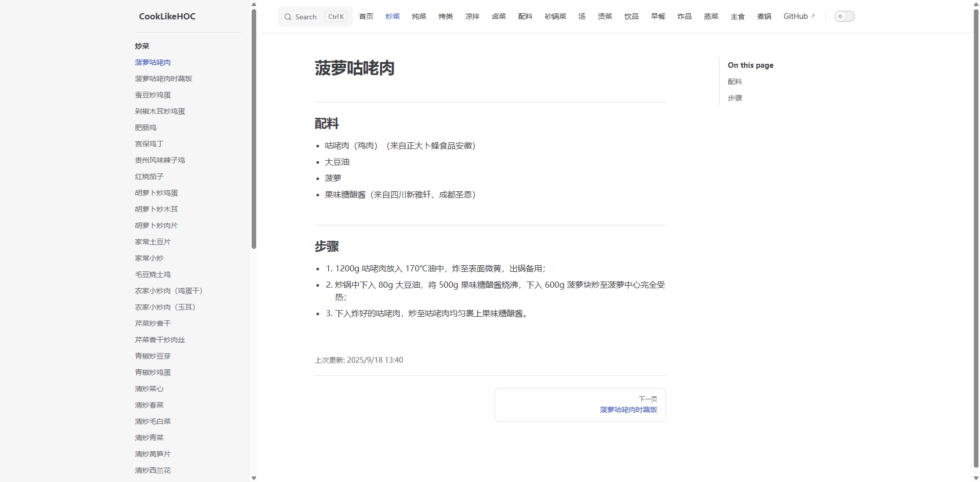Open the 首页 nav menu item
Viewport: 980px width, 482px height.
[x=366, y=16]
